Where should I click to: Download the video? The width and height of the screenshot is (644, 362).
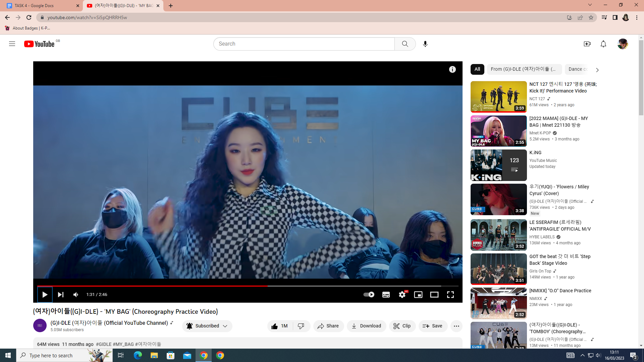366,326
